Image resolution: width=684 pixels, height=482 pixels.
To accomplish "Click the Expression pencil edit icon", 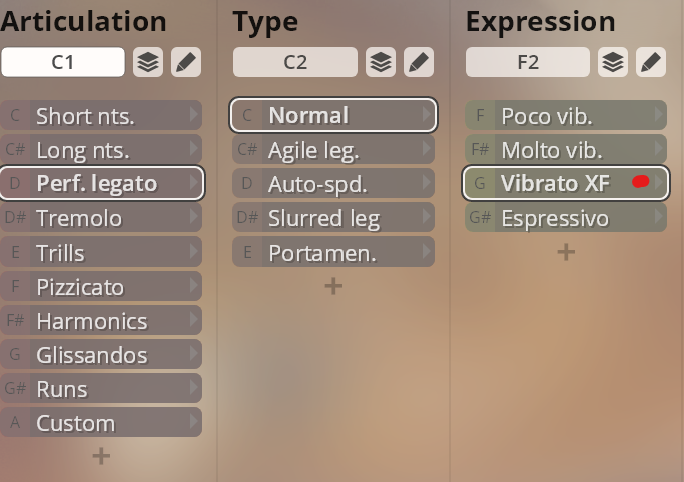I will [x=650, y=62].
